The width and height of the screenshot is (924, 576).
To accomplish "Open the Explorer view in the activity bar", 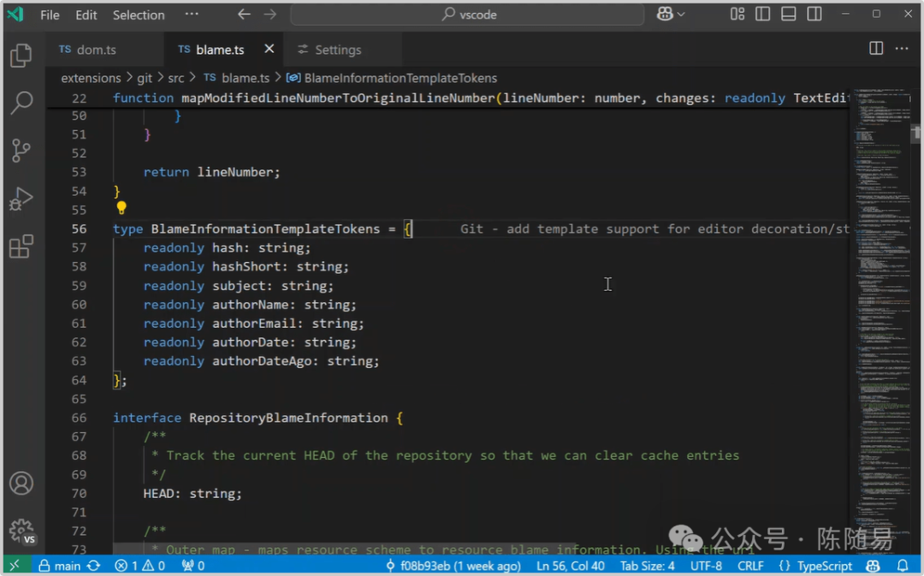I will (21, 54).
